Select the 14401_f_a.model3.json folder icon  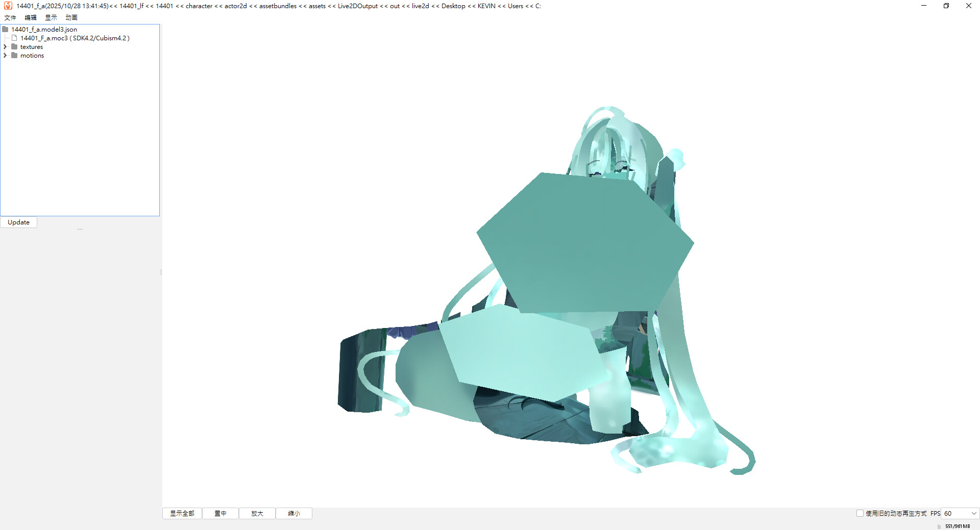coord(6,30)
